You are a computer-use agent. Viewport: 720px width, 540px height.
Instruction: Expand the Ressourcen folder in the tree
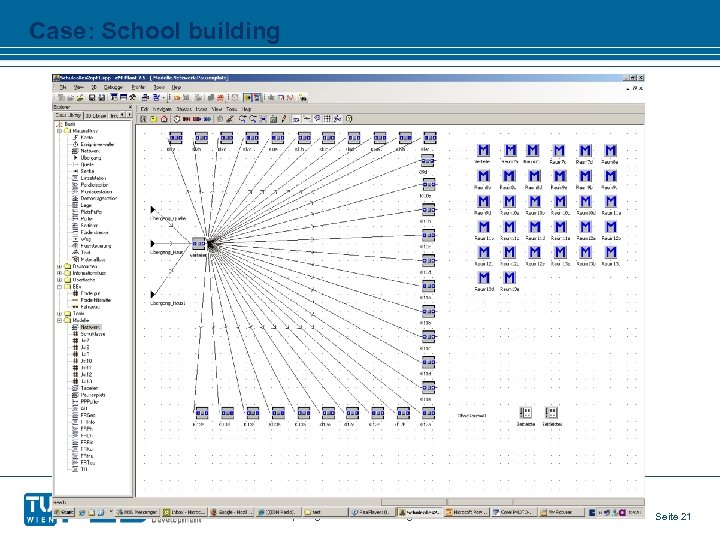pos(59,266)
